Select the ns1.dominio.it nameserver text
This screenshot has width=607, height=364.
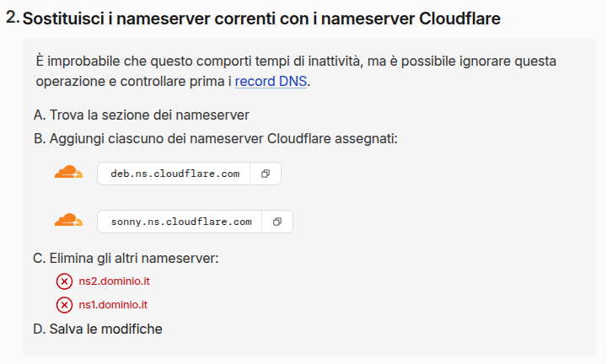[113, 305]
